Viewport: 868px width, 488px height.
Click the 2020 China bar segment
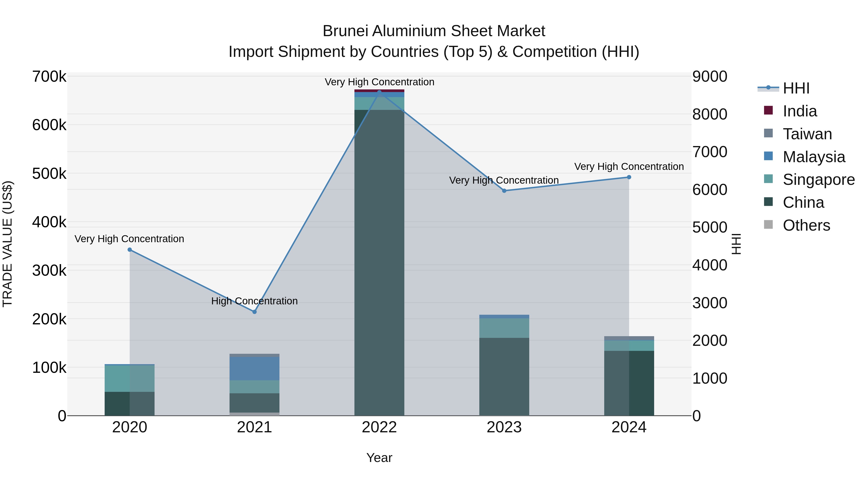[130, 403]
